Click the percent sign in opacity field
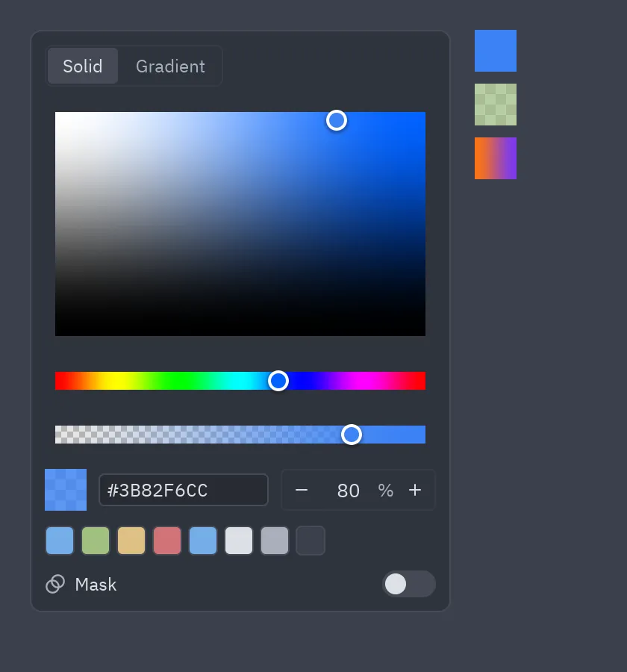This screenshot has height=672, width=627. 386,491
